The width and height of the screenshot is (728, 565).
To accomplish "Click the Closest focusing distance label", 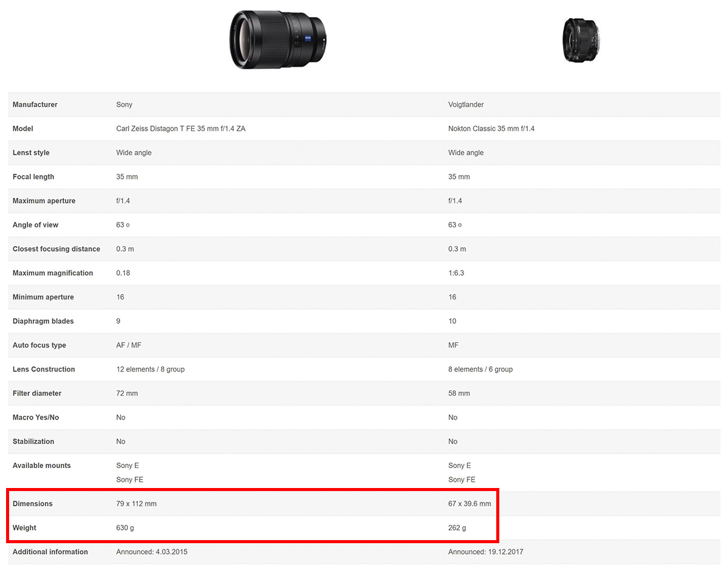I will pos(56,249).
